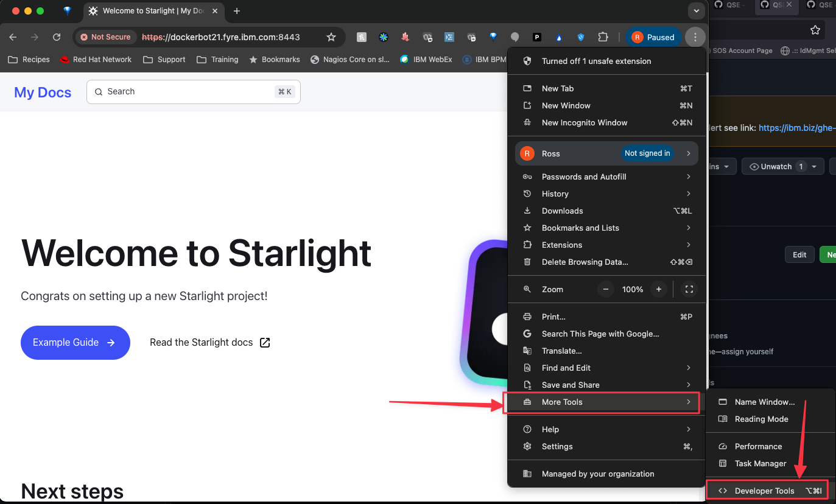Open Task Manager from More Tools
The height and width of the screenshot is (504, 836).
pyautogui.click(x=760, y=464)
